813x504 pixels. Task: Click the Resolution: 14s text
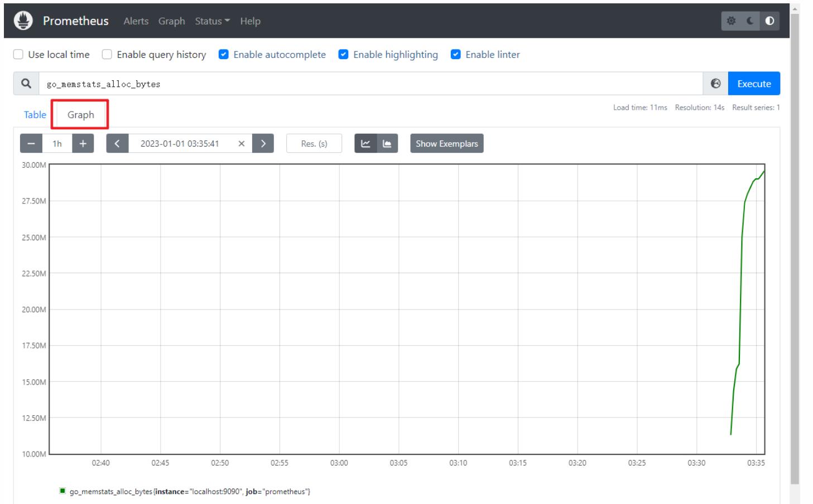tap(700, 108)
